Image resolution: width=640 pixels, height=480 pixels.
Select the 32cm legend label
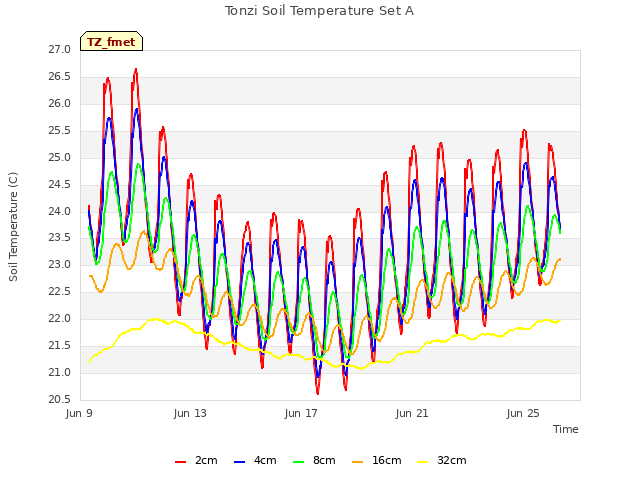click(x=452, y=460)
